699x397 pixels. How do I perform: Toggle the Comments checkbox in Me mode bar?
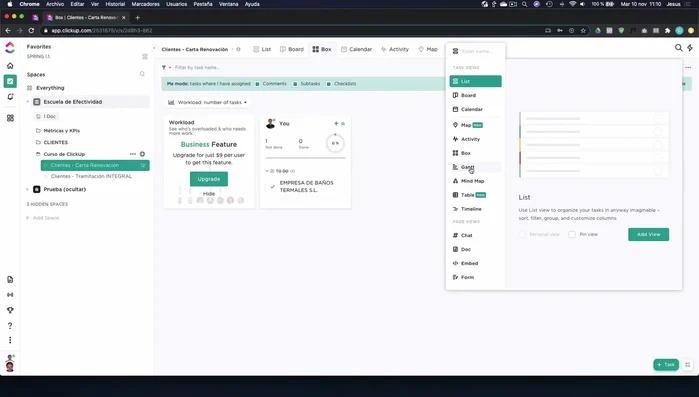(257, 84)
